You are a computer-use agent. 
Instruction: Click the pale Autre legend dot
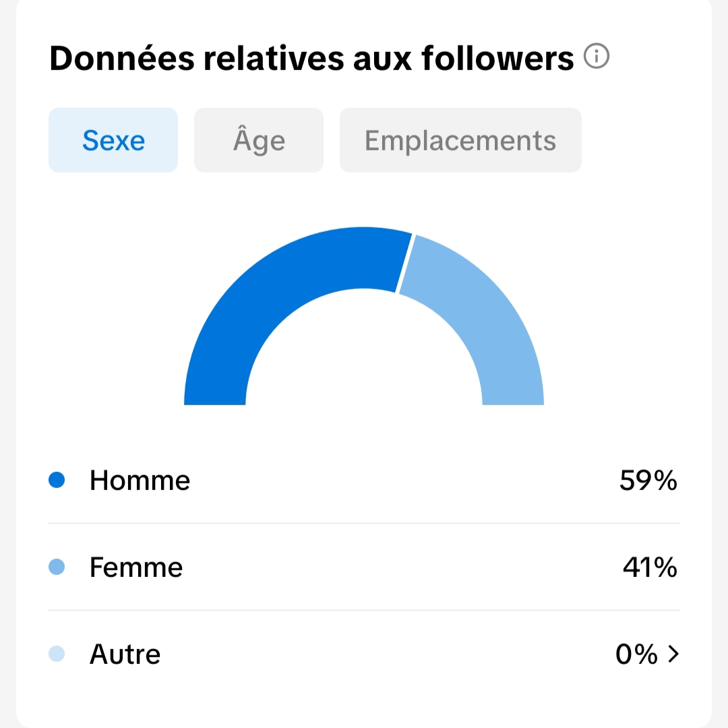pos(57,654)
